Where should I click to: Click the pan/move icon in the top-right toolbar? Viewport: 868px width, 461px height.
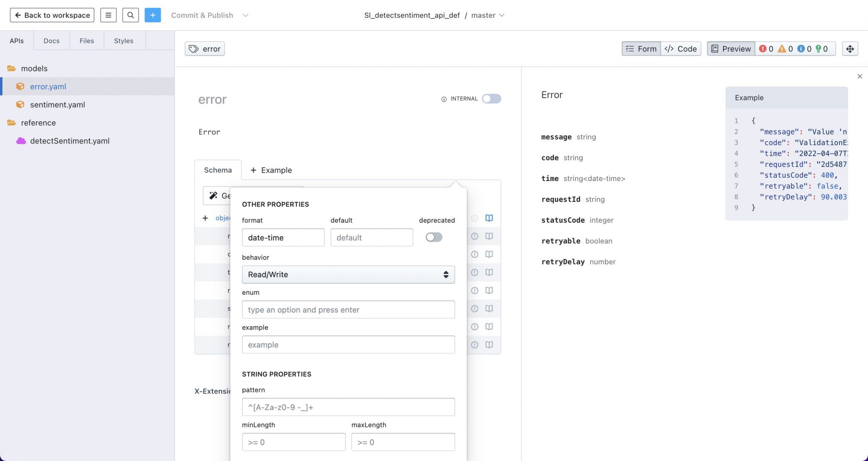pyautogui.click(x=850, y=49)
